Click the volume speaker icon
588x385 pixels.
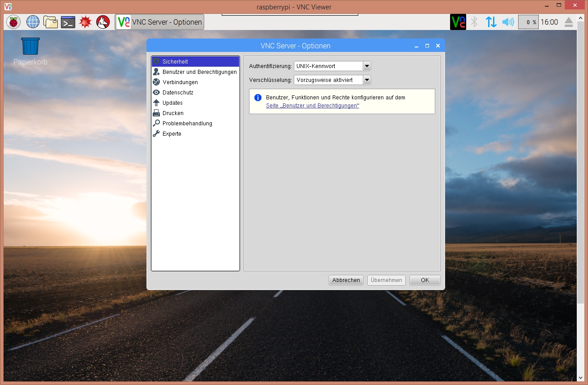pyautogui.click(x=508, y=22)
